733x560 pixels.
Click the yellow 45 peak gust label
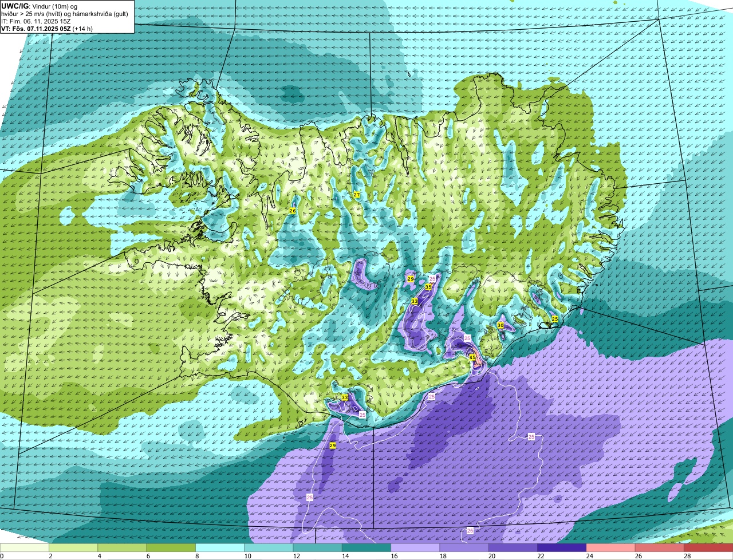click(472, 357)
